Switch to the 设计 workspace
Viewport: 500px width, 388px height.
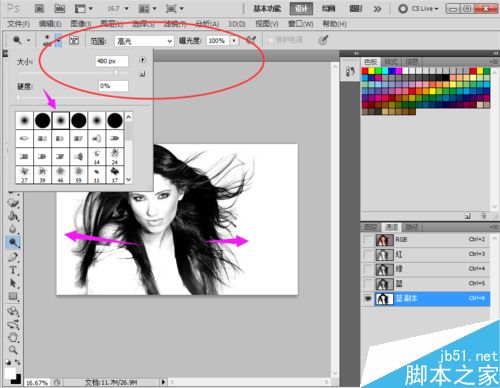[301, 9]
